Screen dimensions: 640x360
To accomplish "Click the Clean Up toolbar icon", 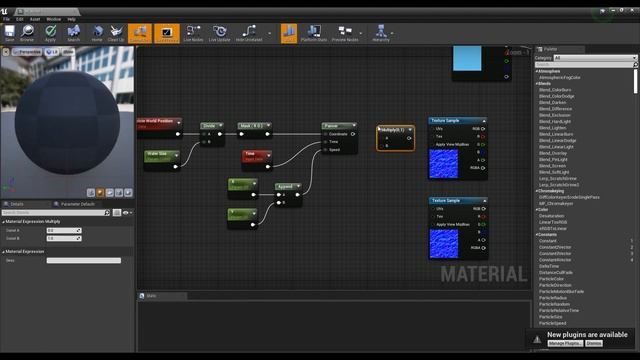I will click(x=116, y=33).
